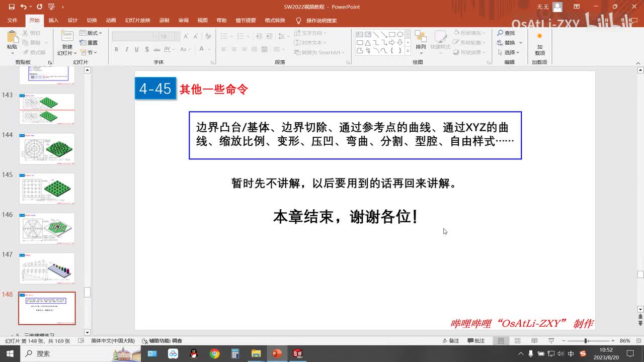Toggle 备注 notes pane in status bar
This screenshot has height=362, width=644.
click(x=450, y=340)
